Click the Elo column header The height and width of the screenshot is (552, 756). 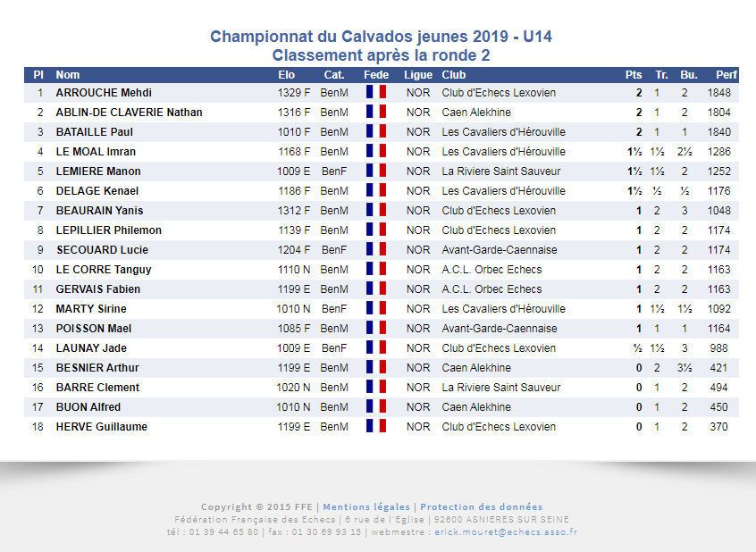(287, 75)
